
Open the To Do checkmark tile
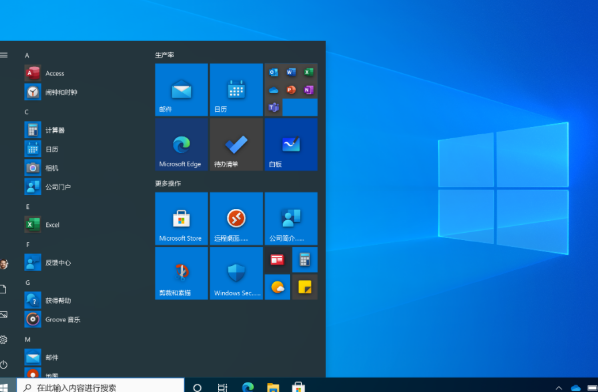[x=236, y=144]
